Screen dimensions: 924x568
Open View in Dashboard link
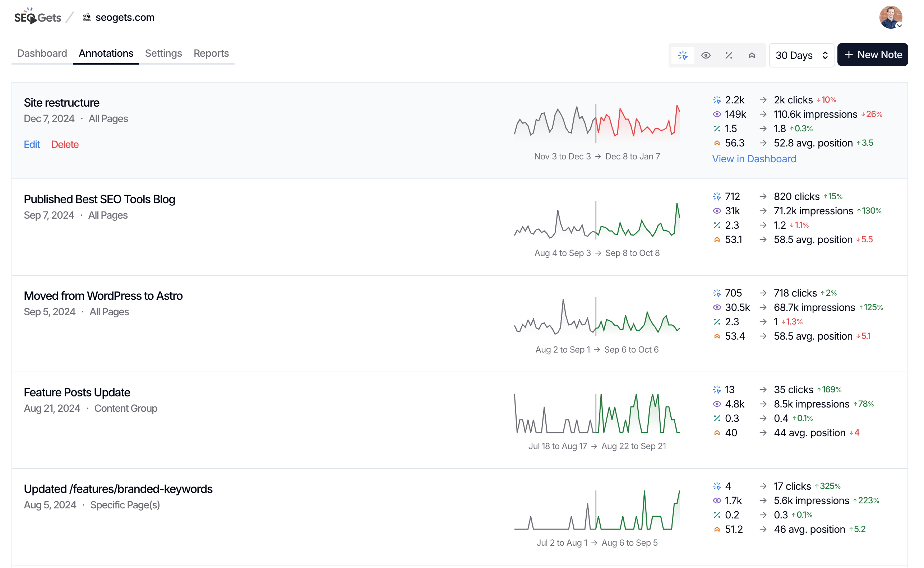[x=754, y=159]
